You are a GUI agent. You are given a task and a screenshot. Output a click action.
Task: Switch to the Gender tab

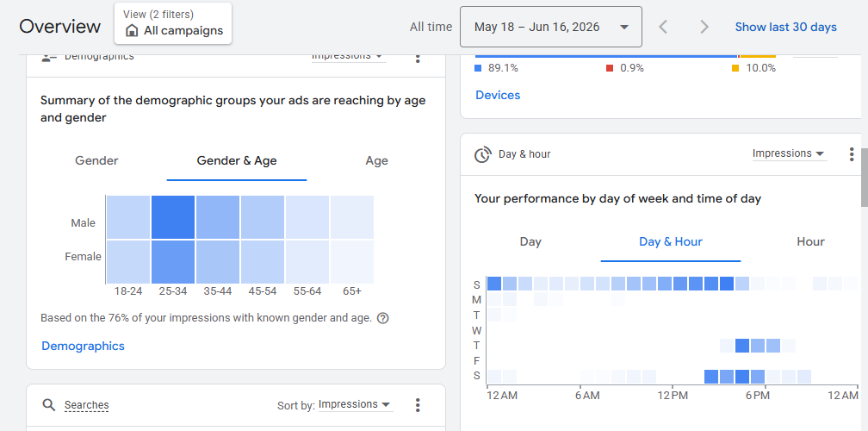(x=96, y=160)
